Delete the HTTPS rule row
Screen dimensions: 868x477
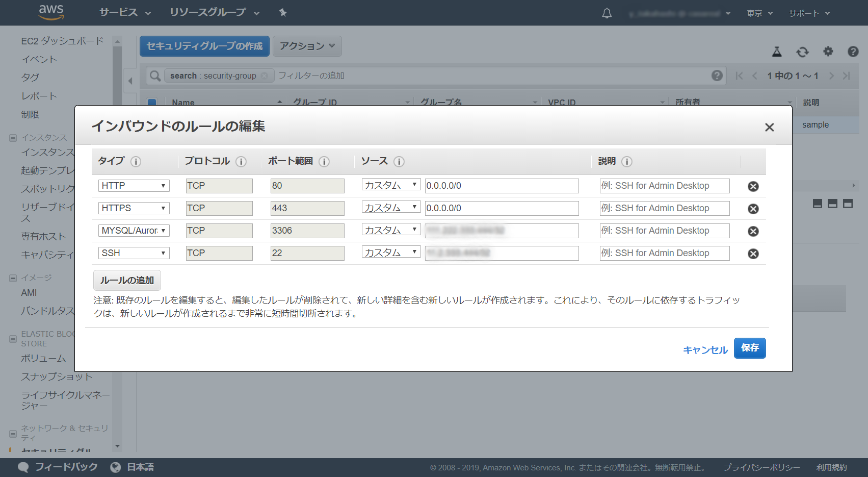click(753, 209)
